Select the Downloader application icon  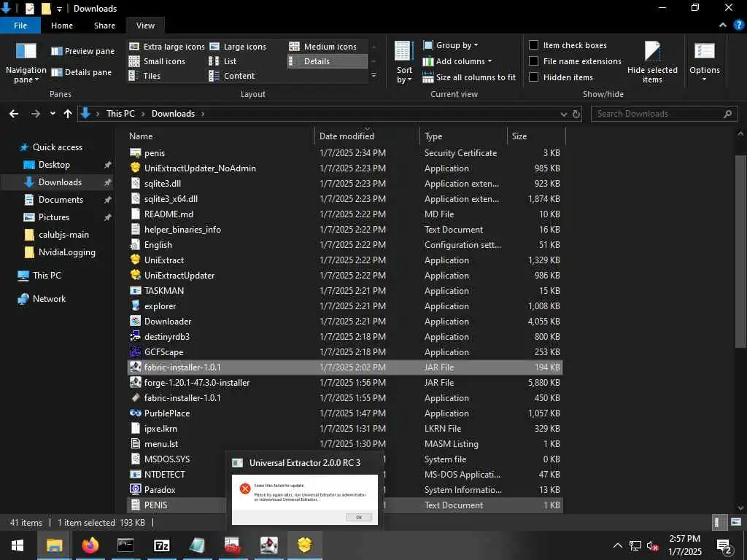(x=135, y=321)
